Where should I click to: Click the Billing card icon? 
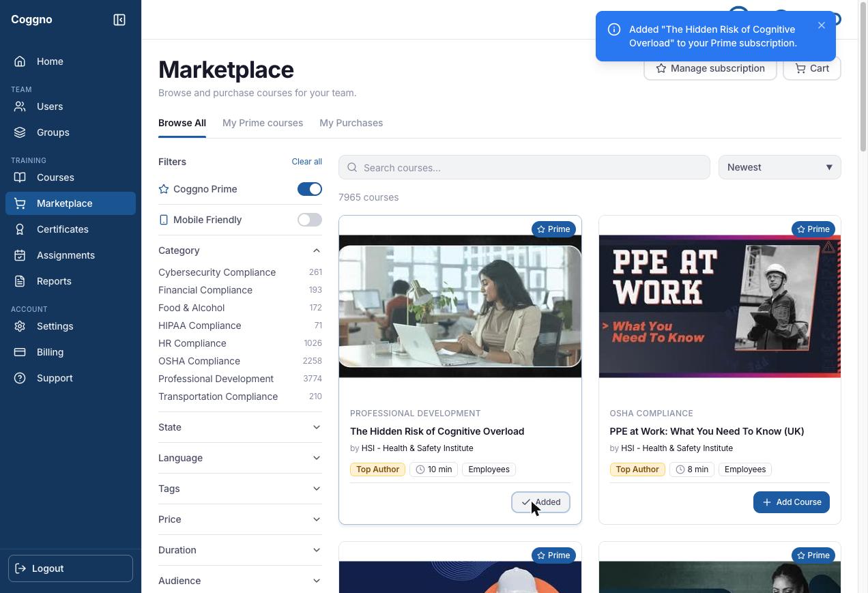20,352
